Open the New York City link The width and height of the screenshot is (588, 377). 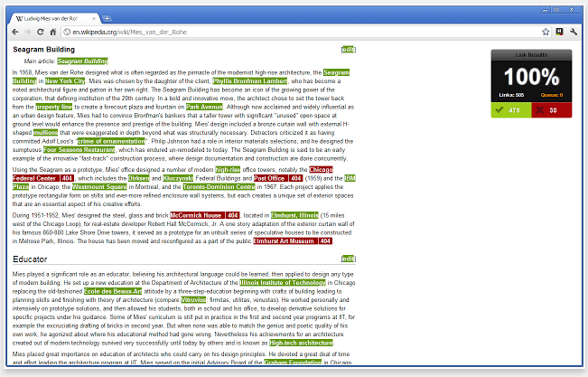(65, 81)
